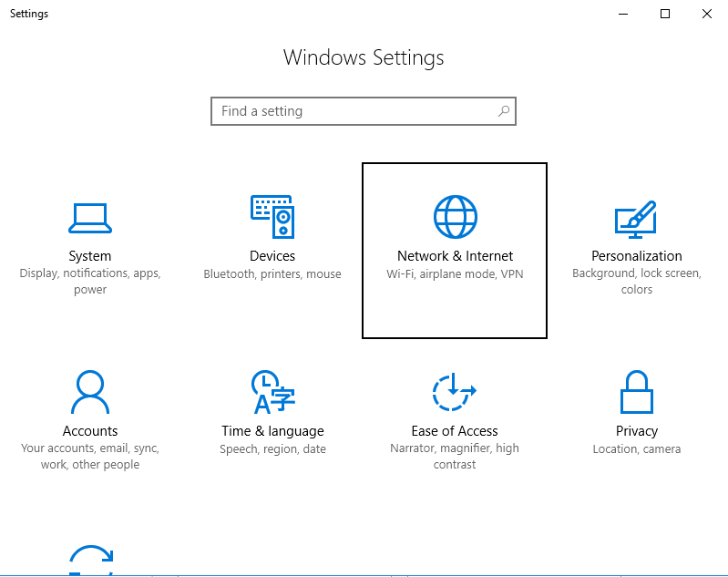Minimize the Settings window
728x577 pixels.
624,14
